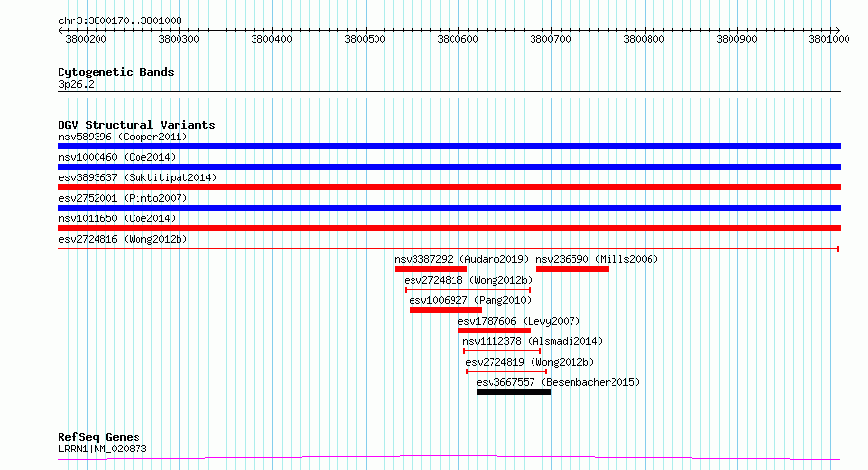
Task: Click the 3800900 ruler position label
Action: (736, 39)
